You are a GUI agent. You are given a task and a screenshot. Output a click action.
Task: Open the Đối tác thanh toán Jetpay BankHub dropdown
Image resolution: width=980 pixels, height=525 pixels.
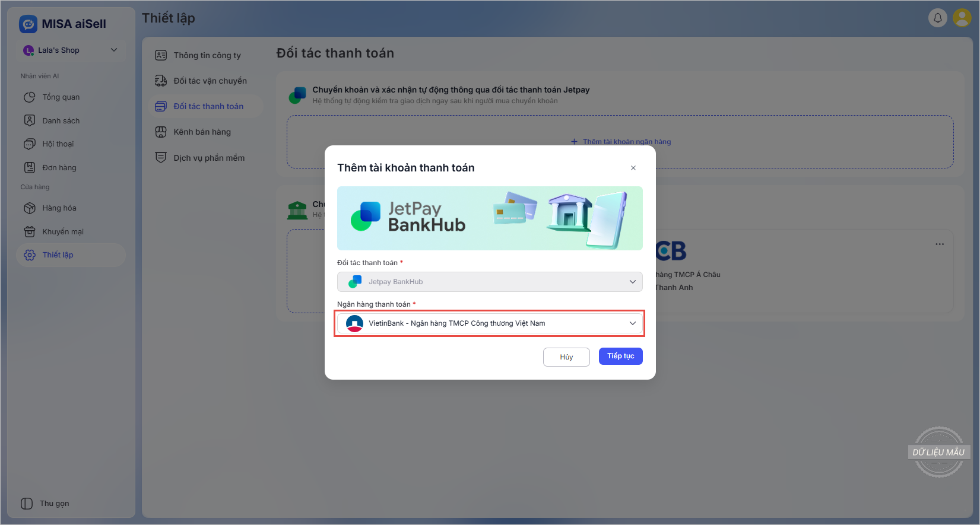tap(490, 282)
